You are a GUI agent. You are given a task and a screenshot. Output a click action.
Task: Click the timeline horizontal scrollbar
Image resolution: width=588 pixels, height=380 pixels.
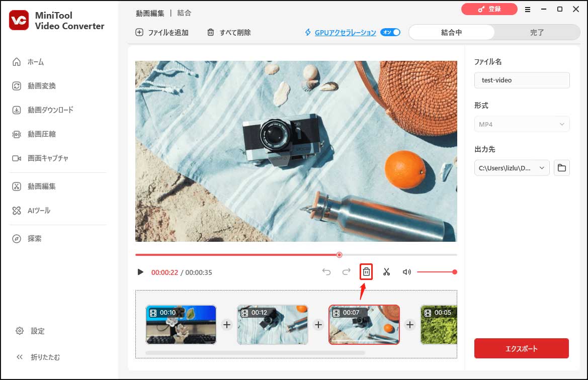255,353
